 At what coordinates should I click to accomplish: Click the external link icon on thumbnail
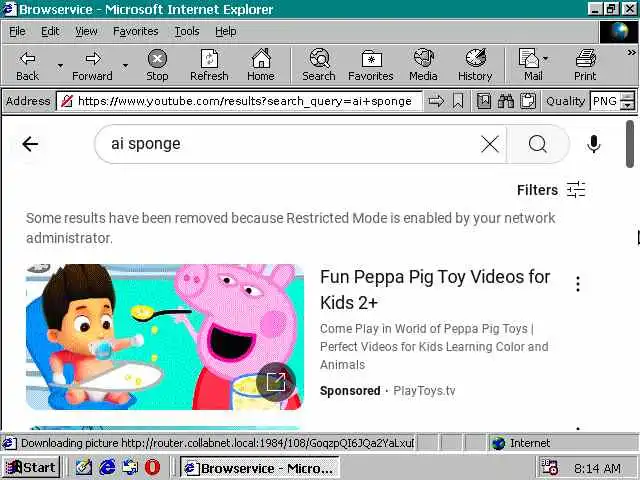coord(276,382)
